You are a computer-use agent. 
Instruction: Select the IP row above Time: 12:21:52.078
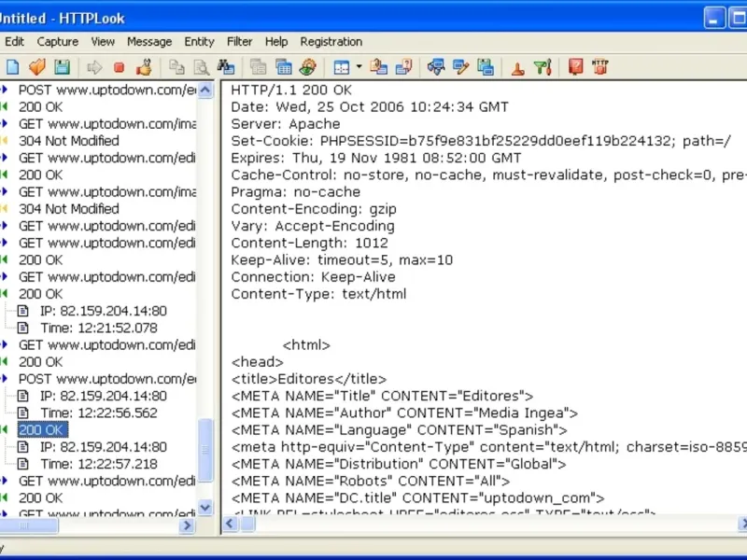(x=104, y=311)
